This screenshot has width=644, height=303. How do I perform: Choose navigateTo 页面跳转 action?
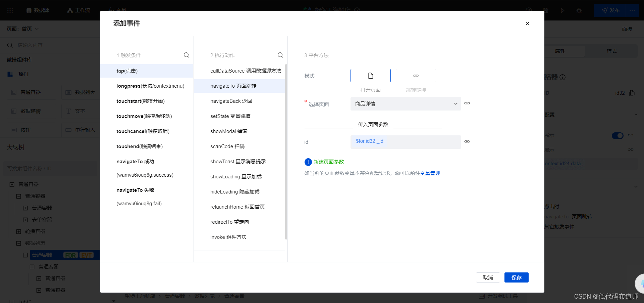pos(239,86)
